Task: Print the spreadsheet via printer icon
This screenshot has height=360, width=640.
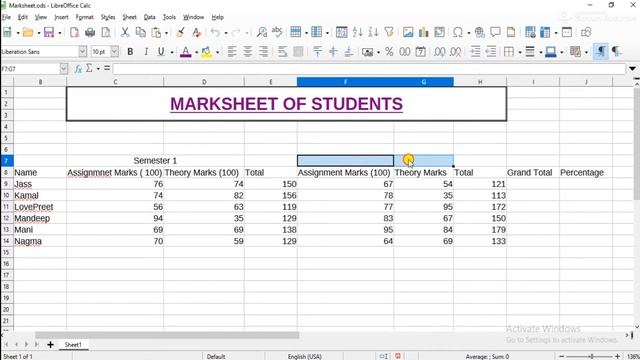Action: pos(90,32)
